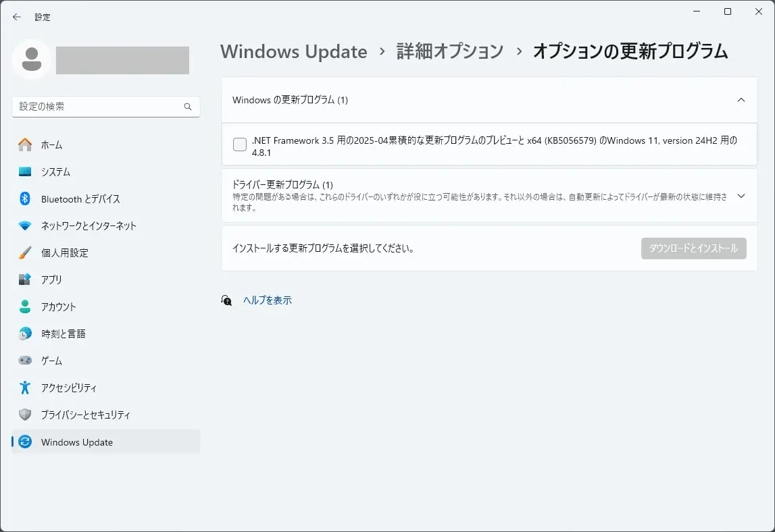Viewport: 775px width, 532px height.
Task: Close the 設定 window
Action: coord(759,11)
